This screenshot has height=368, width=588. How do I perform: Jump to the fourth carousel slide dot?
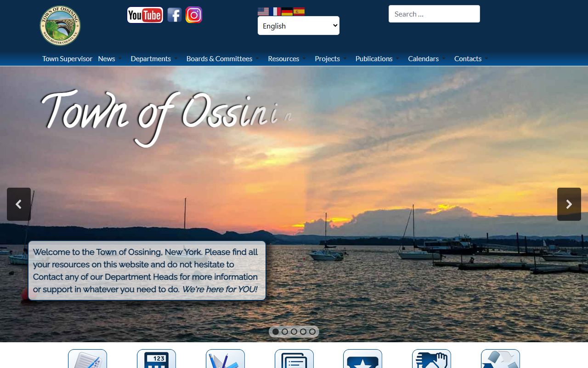[x=303, y=332]
